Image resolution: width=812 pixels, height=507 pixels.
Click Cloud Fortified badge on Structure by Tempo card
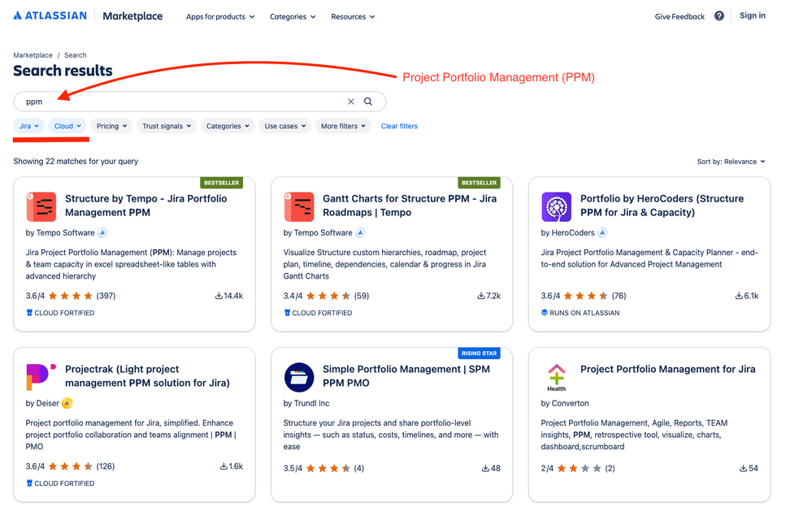[x=60, y=313]
